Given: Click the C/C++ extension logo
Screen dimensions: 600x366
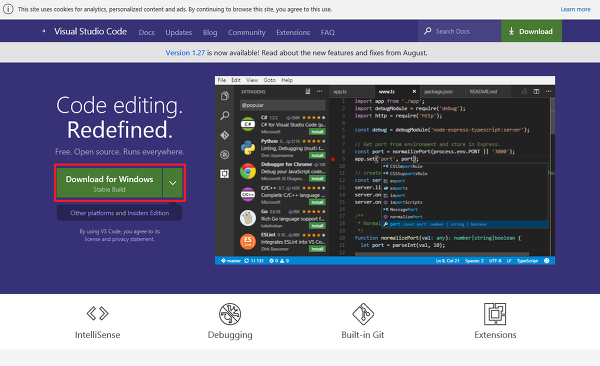Looking at the screenshot, I should coord(248,194).
